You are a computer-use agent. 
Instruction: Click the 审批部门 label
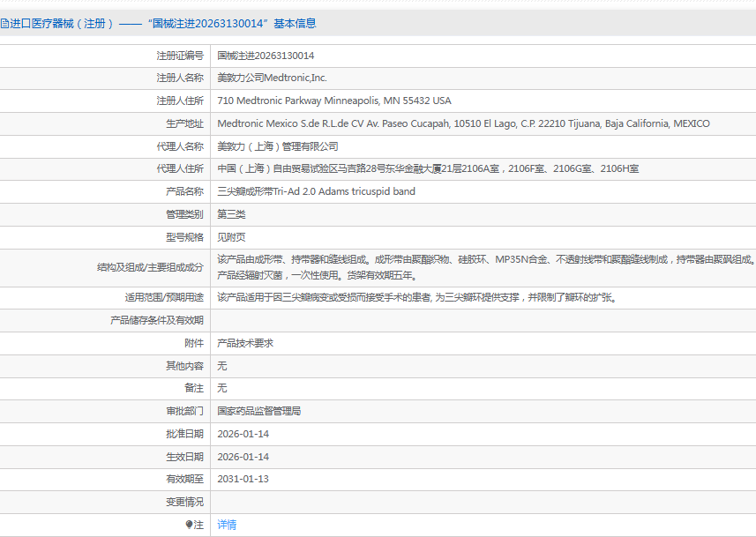[x=184, y=411]
